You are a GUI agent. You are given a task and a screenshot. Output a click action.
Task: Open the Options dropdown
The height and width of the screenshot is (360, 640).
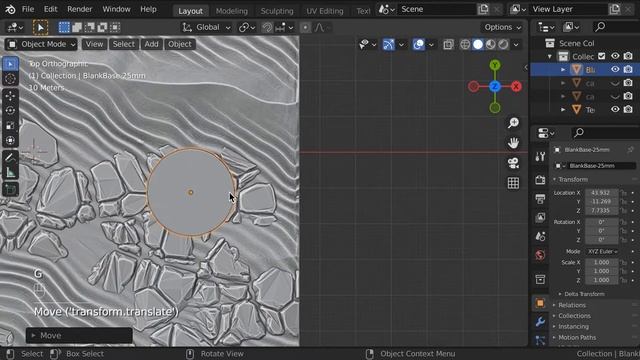(502, 27)
